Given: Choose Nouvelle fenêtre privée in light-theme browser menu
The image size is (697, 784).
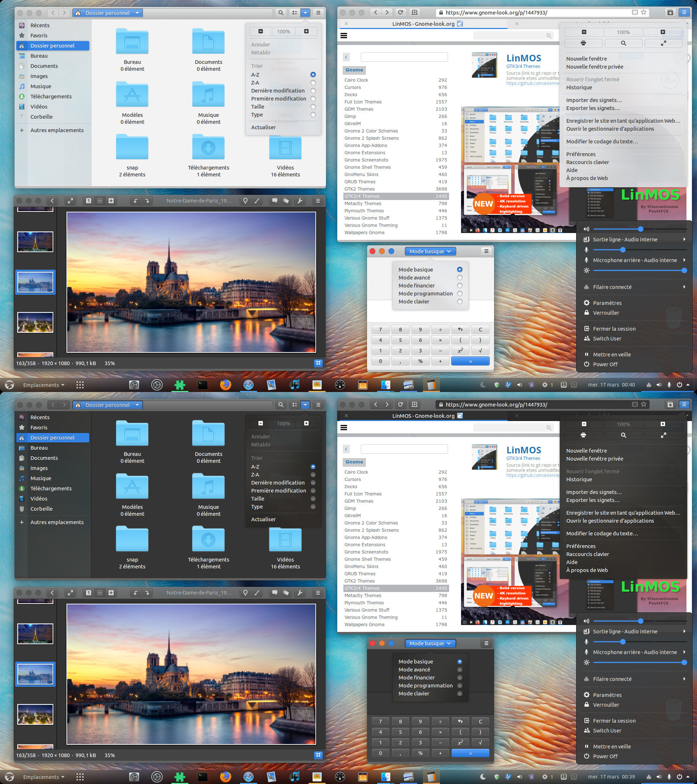Looking at the screenshot, I should [x=595, y=67].
